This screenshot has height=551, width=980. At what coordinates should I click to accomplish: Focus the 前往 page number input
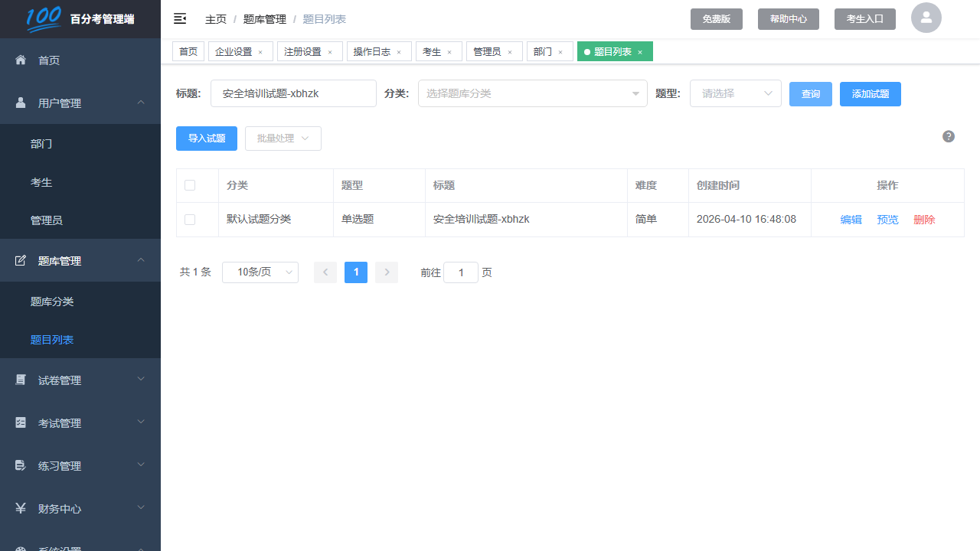click(x=461, y=272)
